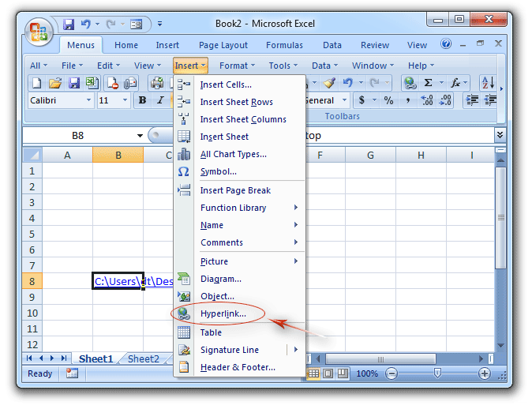
Task: Apply Comma style format
Action: point(408,100)
